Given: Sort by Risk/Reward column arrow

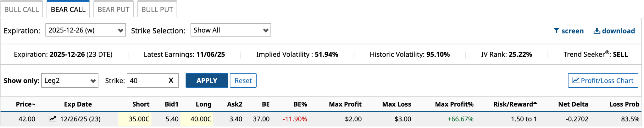Looking at the screenshot, I should 535,103.
